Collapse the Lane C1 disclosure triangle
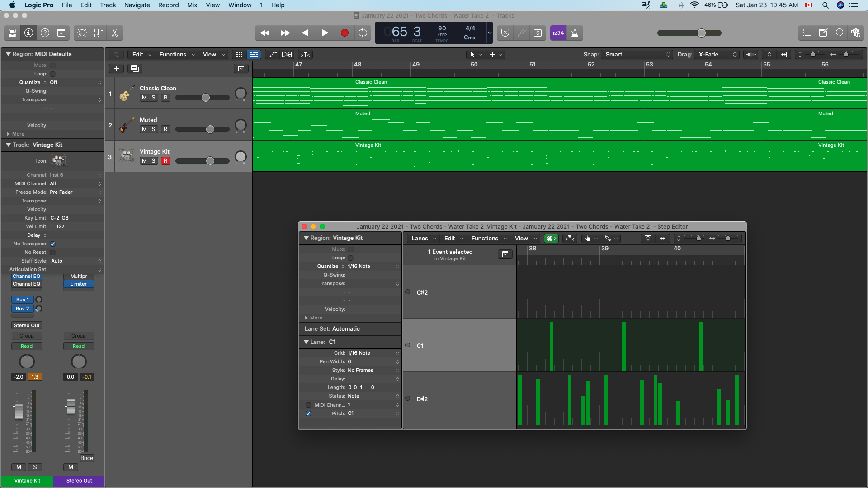This screenshot has height=488, width=868. 306,342
